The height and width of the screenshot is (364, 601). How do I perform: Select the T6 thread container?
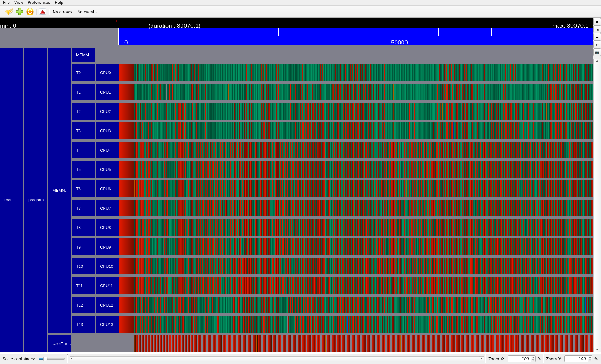pos(83,189)
